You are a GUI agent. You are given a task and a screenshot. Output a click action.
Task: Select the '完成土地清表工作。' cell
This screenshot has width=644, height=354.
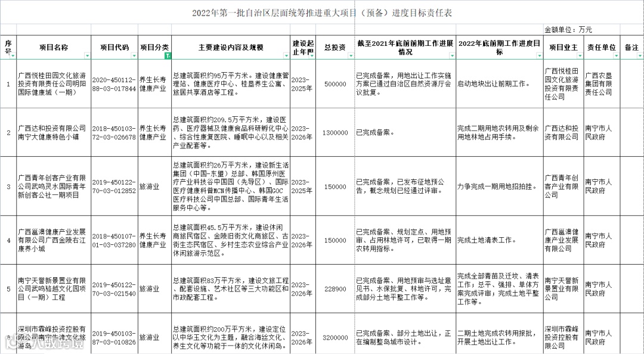click(x=500, y=240)
